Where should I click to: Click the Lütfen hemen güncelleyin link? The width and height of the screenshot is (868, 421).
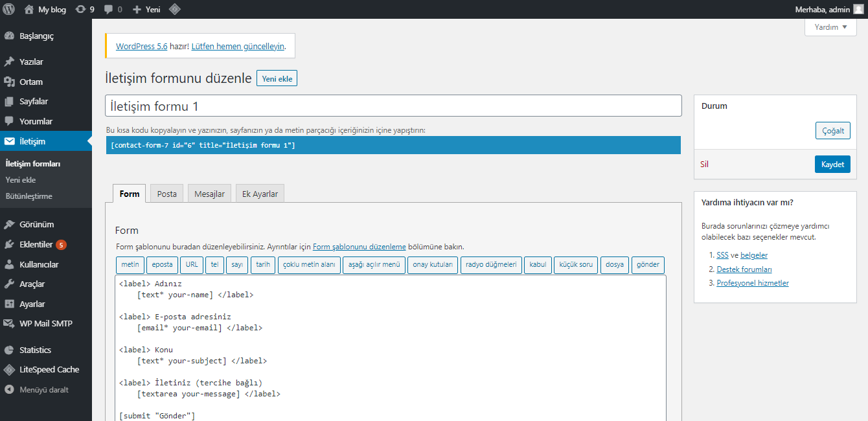click(238, 47)
